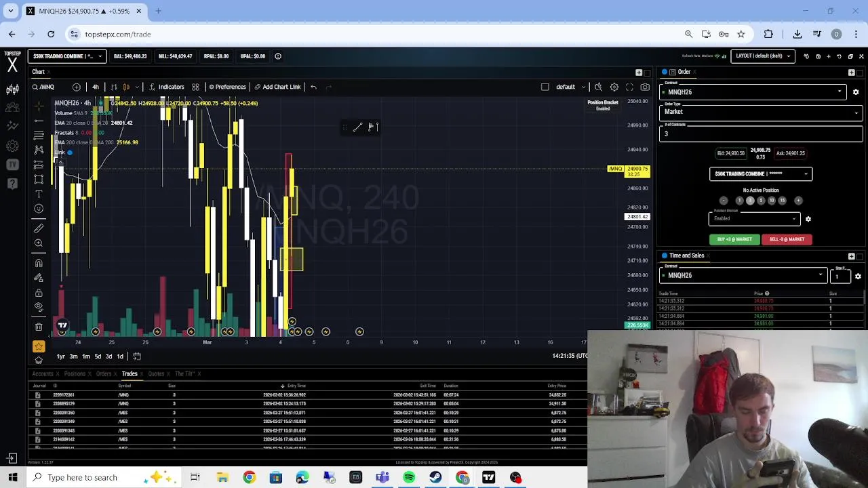This screenshot has height=488, width=868.
Task: Select the trend line tool in floating toolbar
Action: pyautogui.click(x=357, y=127)
